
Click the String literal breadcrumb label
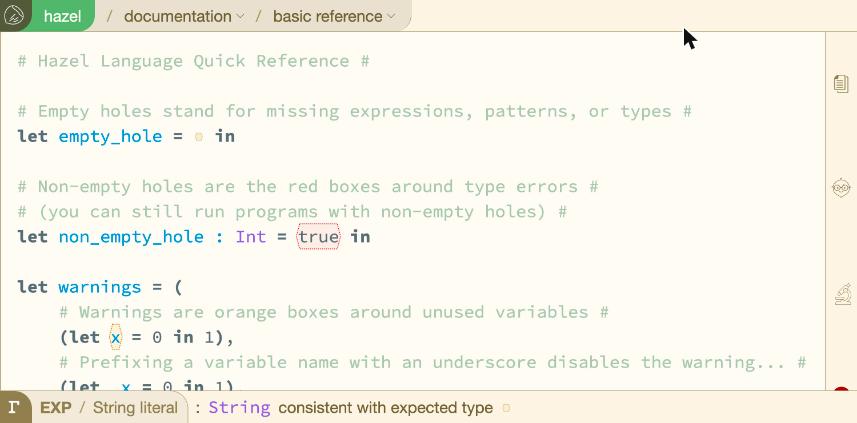(135, 408)
